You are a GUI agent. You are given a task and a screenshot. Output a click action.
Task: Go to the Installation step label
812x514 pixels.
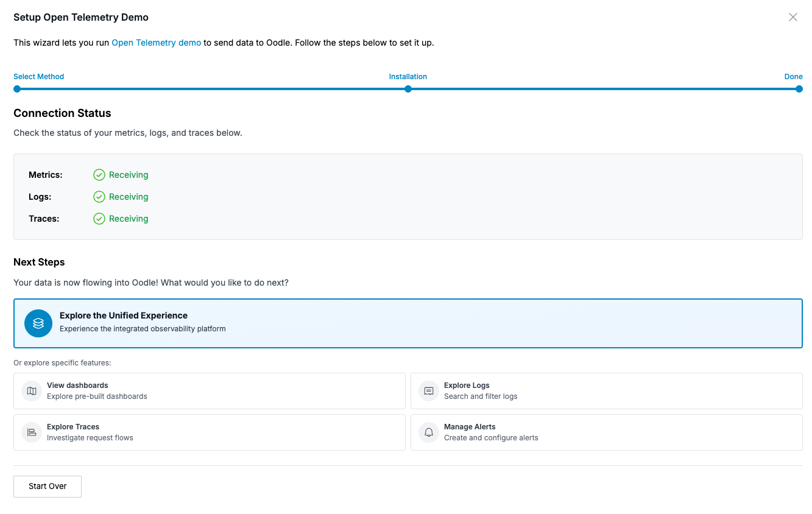point(408,77)
